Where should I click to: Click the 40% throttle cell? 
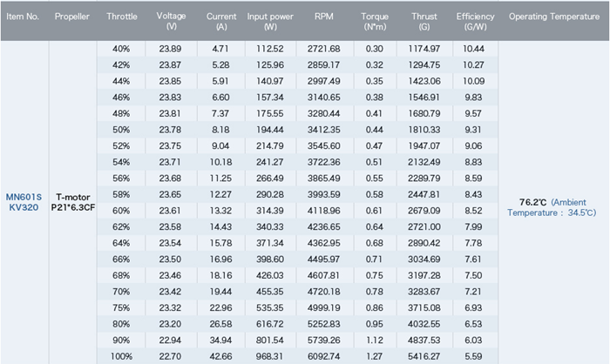point(121,49)
